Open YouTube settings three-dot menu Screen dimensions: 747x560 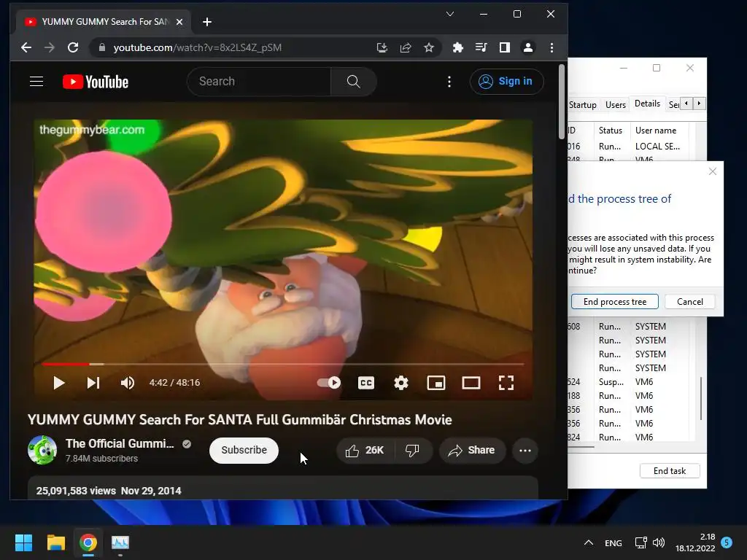point(449,82)
